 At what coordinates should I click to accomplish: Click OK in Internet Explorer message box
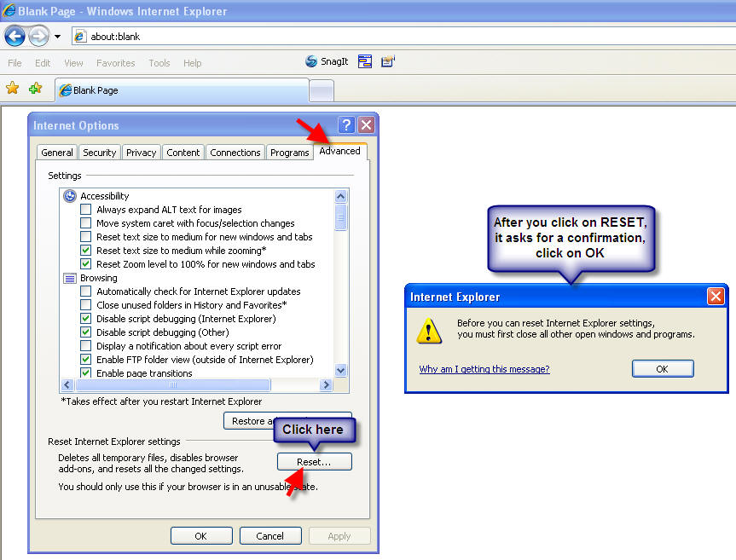[x=663, y=368]
